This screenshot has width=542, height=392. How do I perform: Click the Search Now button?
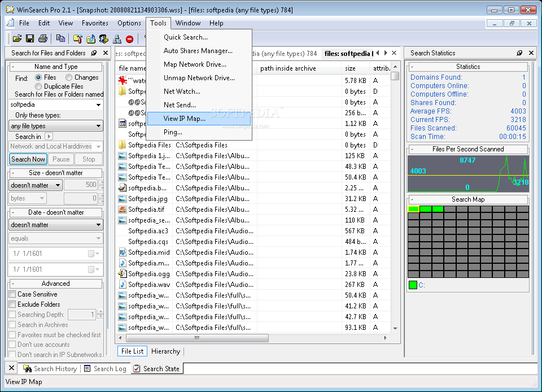click(28, 159)
